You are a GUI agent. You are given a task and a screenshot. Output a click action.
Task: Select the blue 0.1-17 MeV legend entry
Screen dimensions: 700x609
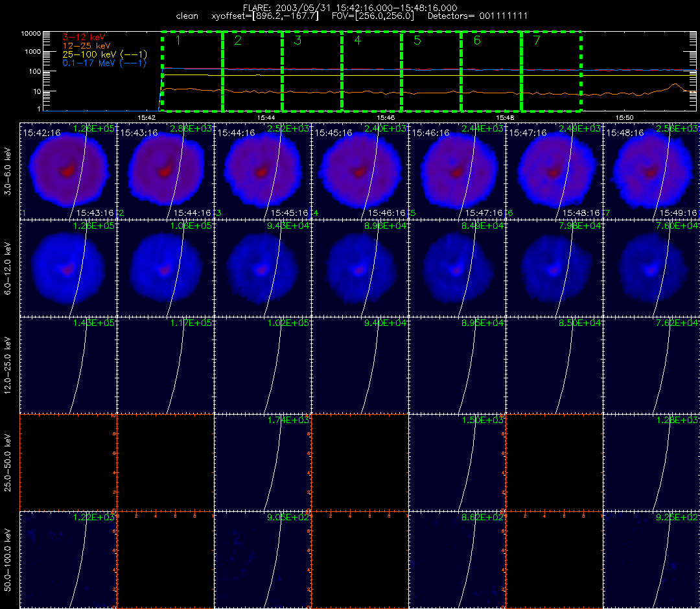pyautogui.click(x=104, y=63)
